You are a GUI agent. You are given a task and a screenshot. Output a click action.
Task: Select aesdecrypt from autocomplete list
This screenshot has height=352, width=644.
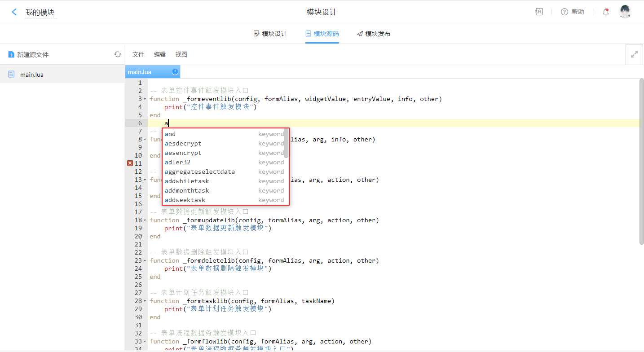pyautogui.click(x=183, y=144)
